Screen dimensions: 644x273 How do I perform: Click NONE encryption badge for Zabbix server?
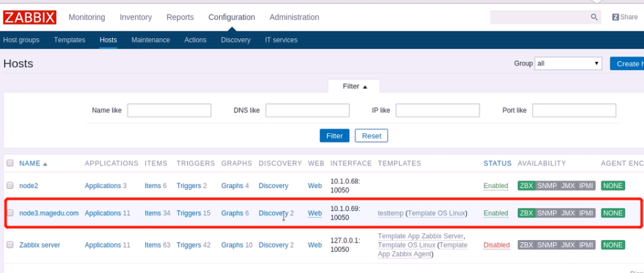coord(613,245)
